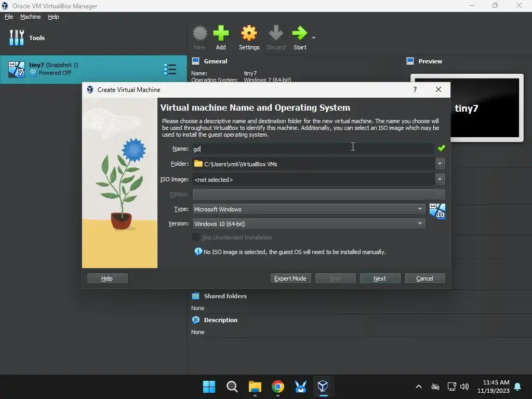This screenshot has width=532, height=399.
Task: Click the General section monitor icon
Action: [195, 61]
